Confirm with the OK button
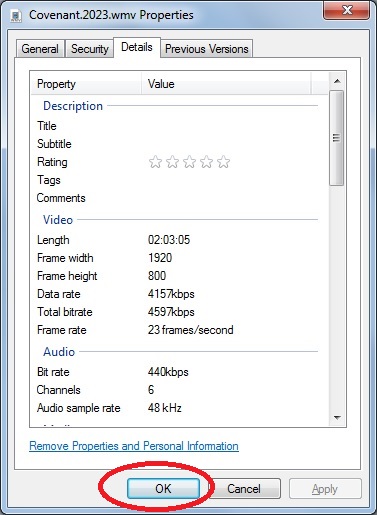The width and height of the screenshot is (377, 515). coord(163,489)
